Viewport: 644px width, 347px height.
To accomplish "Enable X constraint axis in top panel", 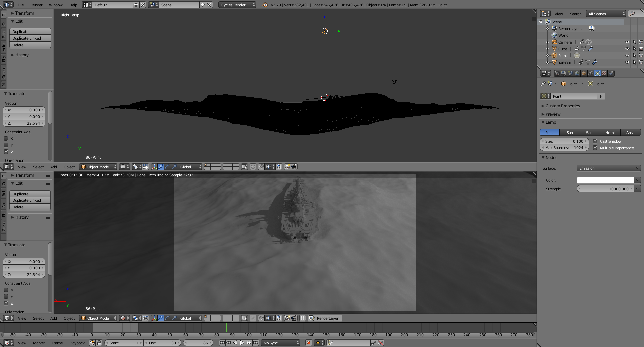I will tap(6, 138).
